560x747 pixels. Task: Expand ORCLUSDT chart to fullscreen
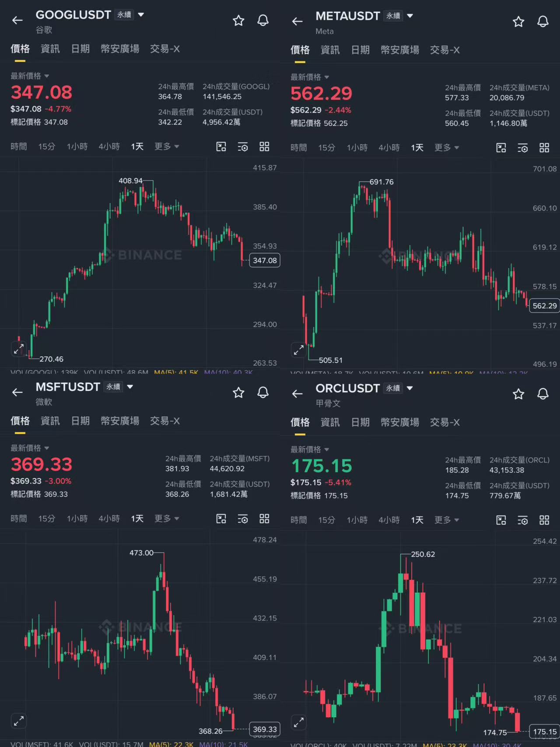coord(298,722)
